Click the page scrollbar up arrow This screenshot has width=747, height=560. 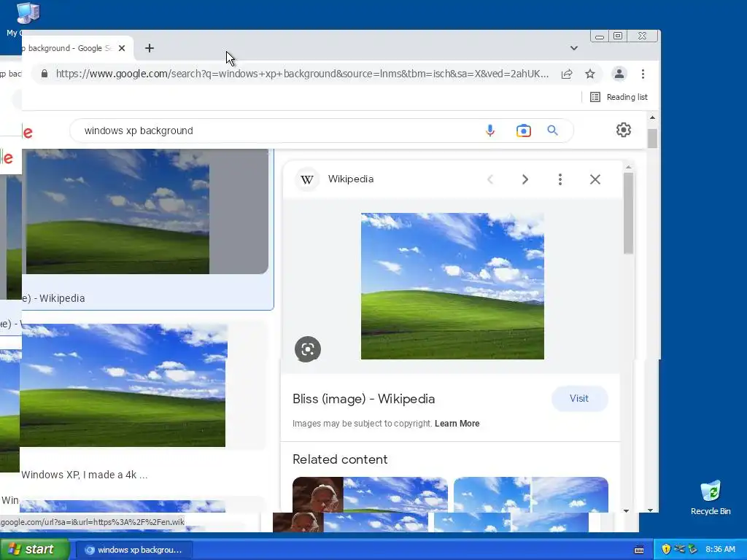pos(652,117)
